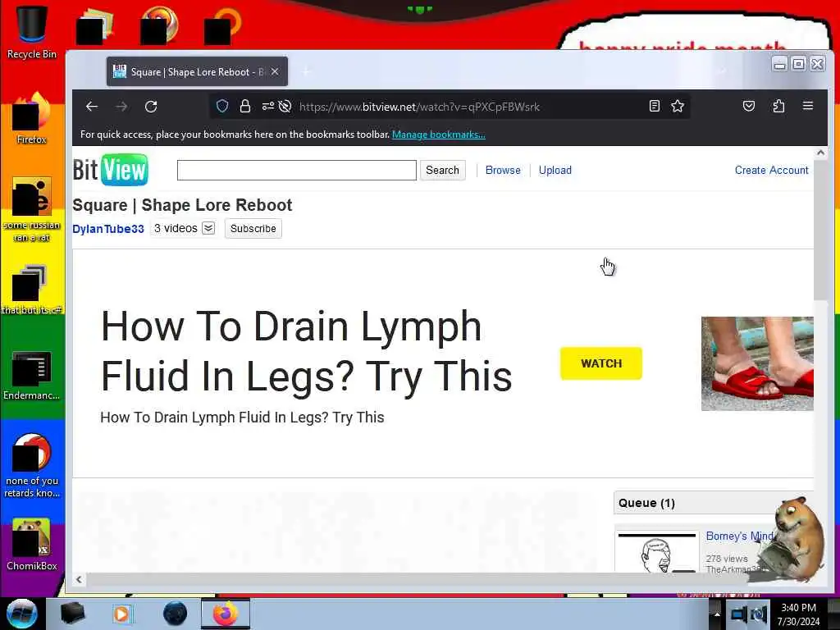Open Barney's Mind video link in queue

740,536
